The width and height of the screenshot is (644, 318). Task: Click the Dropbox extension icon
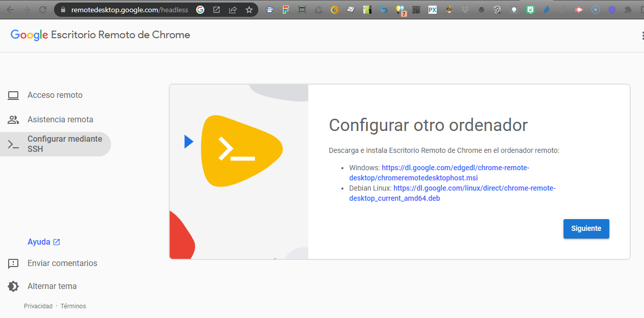[465, 10]
